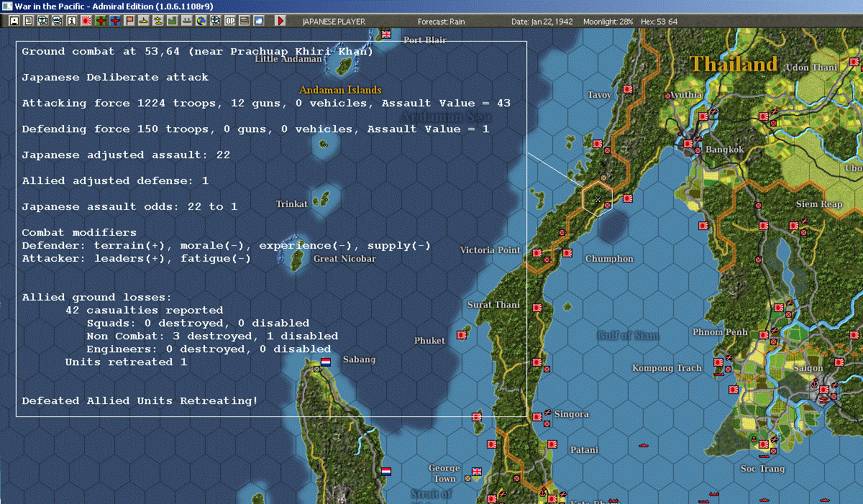Click the globe toolbar icon
863x504 pixels.
click(x=201, y=21)
